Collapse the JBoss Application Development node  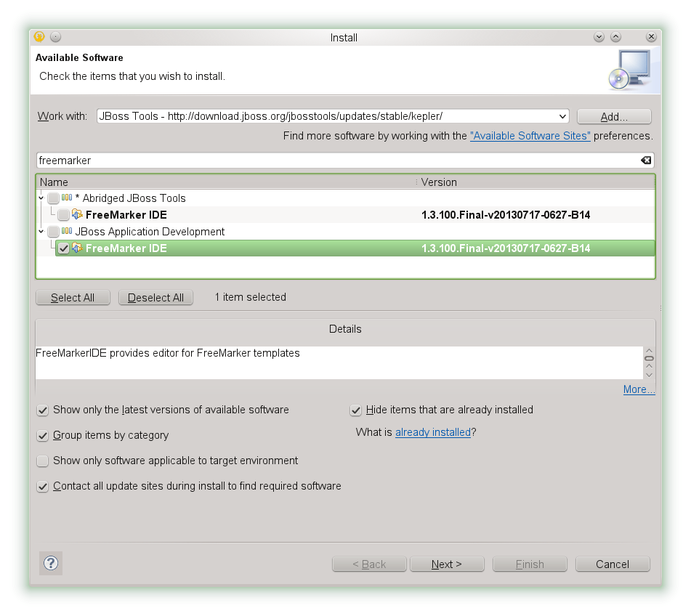[41, 232]
